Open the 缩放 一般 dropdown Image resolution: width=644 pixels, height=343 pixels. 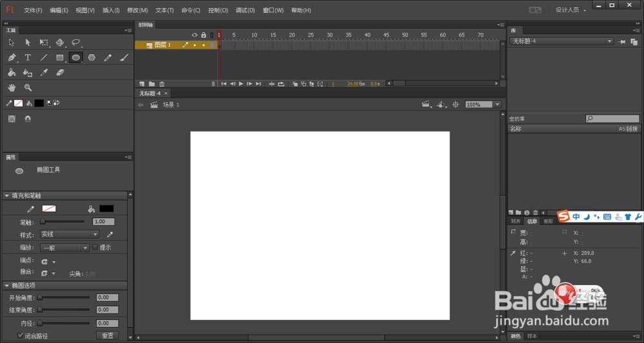point(64,248)
